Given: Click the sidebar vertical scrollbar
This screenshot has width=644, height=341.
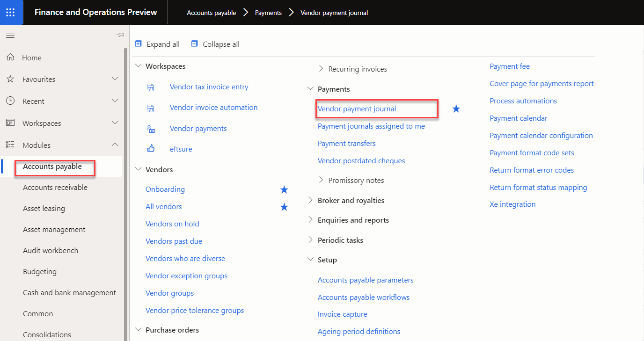Looking at the screenshot, I should click(x=125, y=194).
